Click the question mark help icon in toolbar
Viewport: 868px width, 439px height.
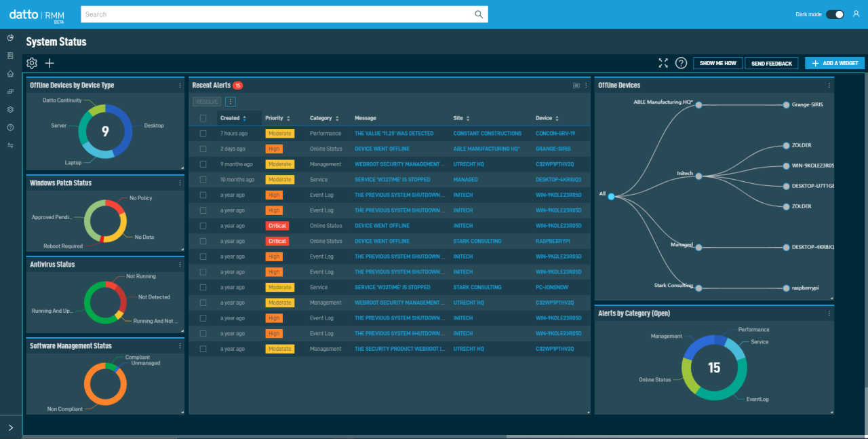[x=681, y=63]
